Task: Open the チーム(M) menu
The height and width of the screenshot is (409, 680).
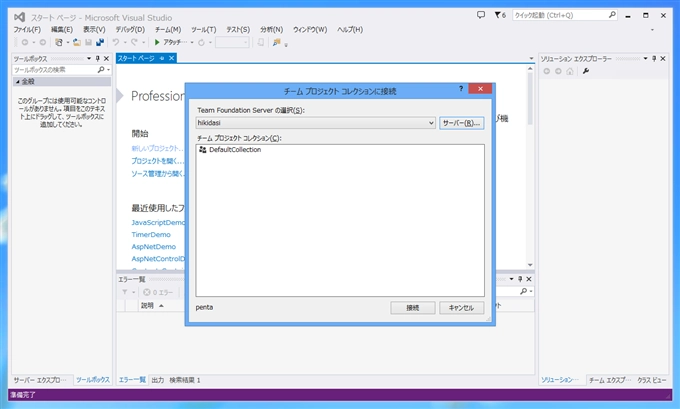Action: 168,29
